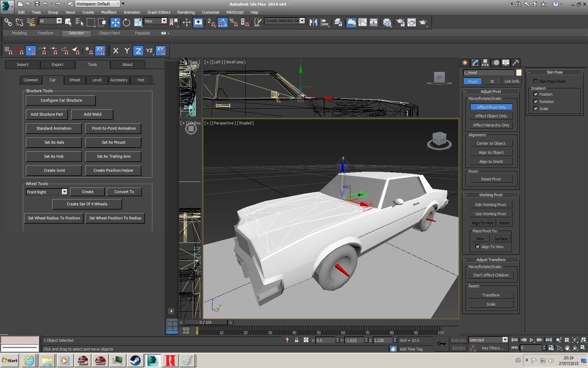Image resolution: width=588 pixels, height=368 pixels.
Task: Click the Configure Car Structure button
Action: pos(61,100)
